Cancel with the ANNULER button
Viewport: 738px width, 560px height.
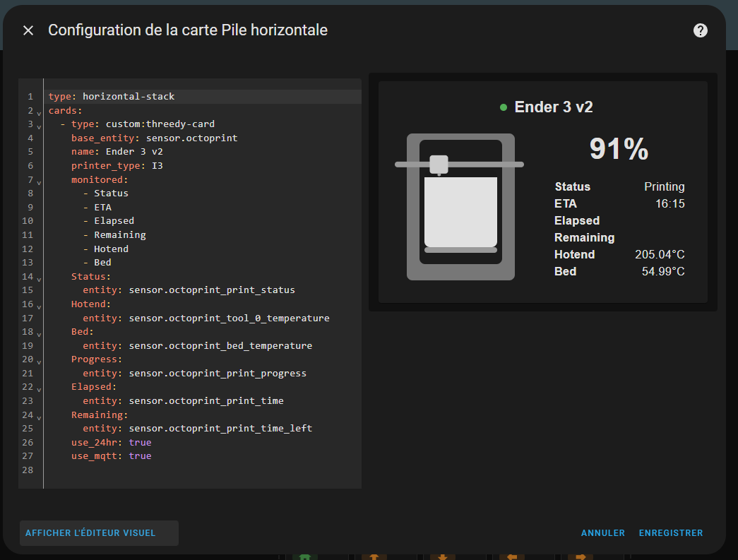(x=602, y=532)
